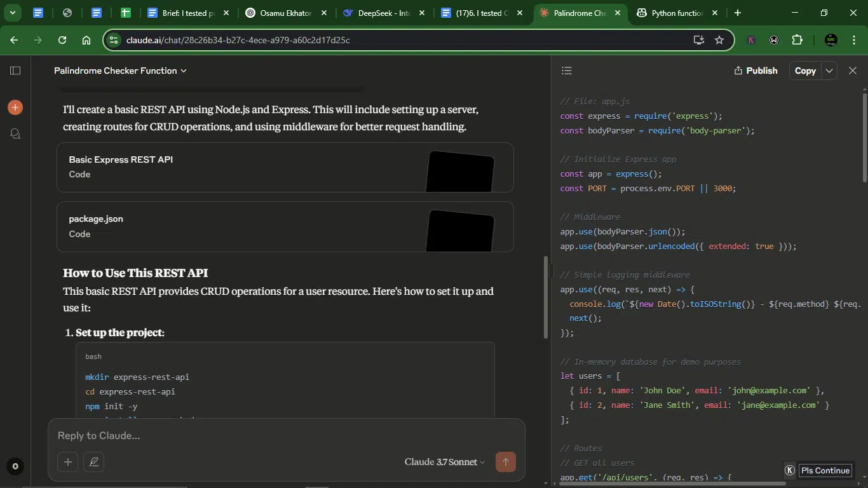
Task: Open the writing style icon in reply box
Action: click(x=94, y=462)
